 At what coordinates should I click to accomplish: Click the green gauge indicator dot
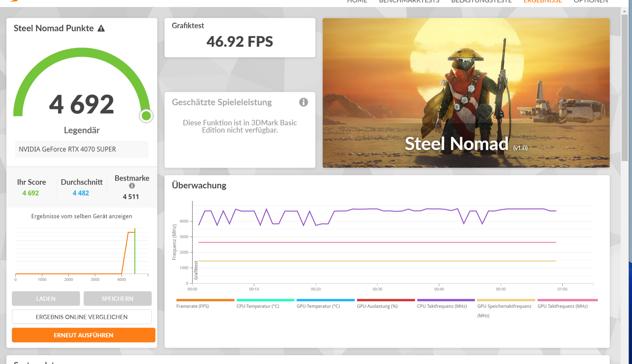(146, 116)
